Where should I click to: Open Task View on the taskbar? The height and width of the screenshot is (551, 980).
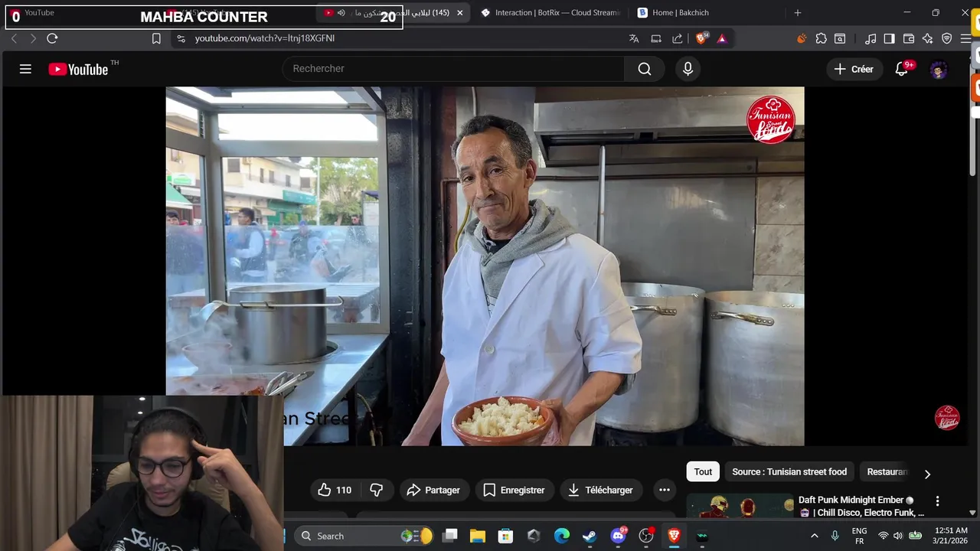click(450, 536)
